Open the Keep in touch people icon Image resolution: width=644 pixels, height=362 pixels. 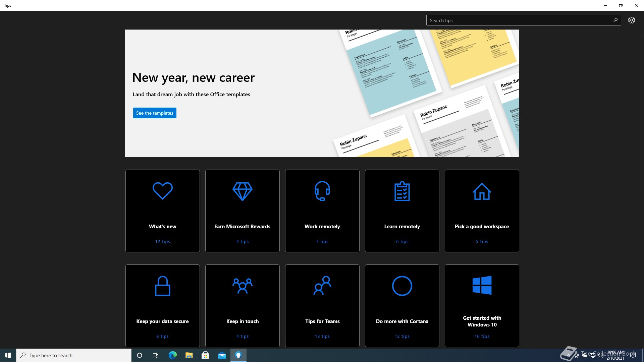pos(243,286)
